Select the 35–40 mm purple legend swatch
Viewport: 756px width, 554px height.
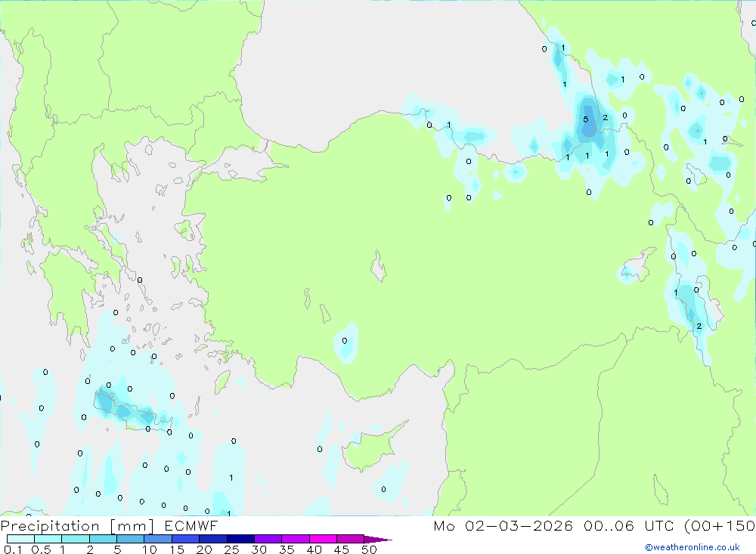[x=296, y=539]
